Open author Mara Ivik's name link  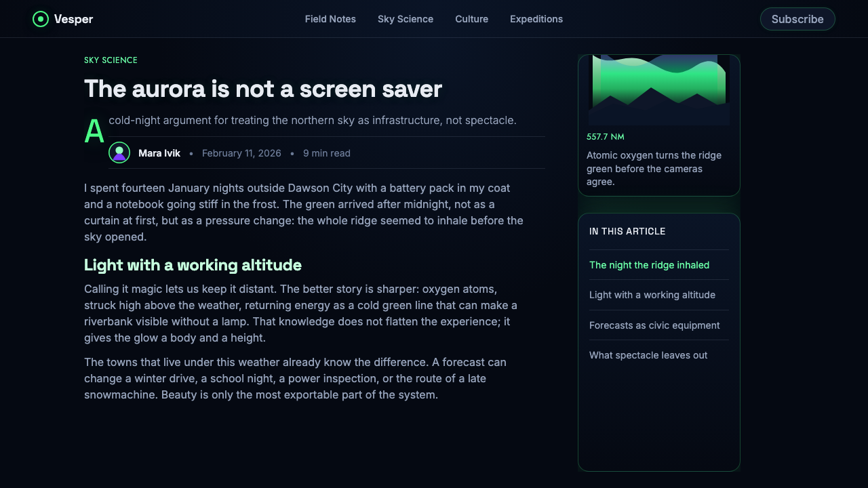point(159,153)
